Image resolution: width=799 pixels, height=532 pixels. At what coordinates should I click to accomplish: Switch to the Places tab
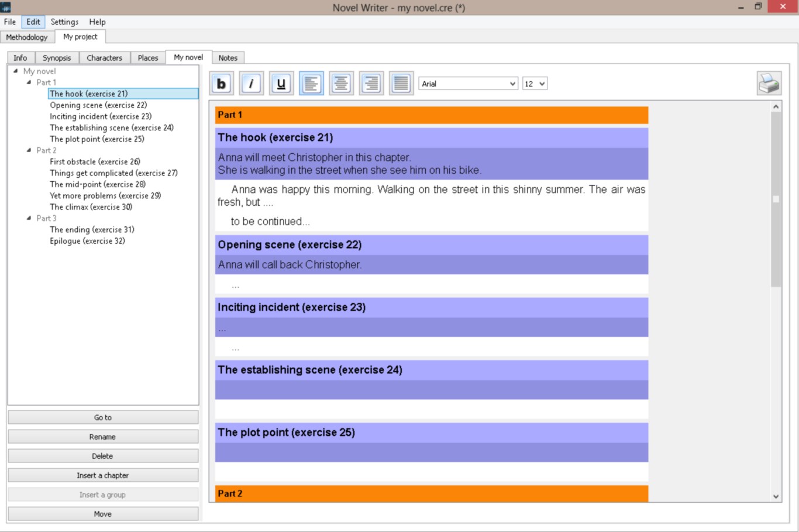[x=148, y=58]
